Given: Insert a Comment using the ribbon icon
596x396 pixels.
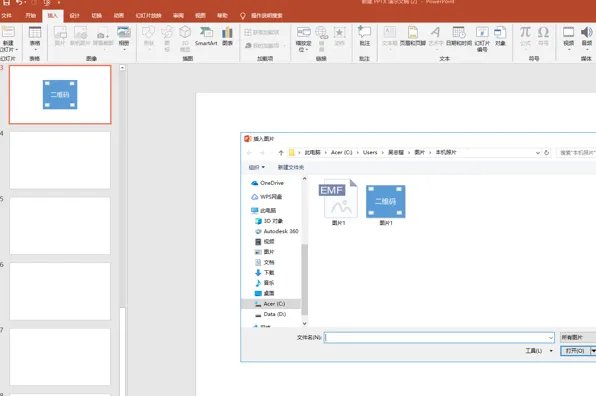Looking at the screenshot, I should point(365,36).
